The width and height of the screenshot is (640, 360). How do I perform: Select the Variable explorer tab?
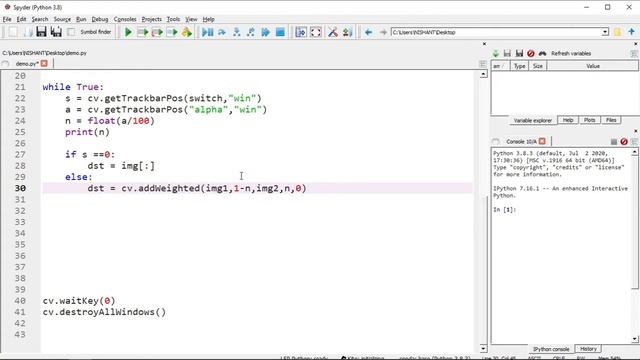533,120
